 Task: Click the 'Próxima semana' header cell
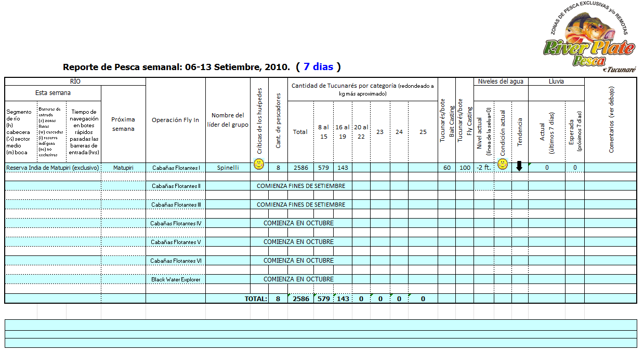coord(123,124)
